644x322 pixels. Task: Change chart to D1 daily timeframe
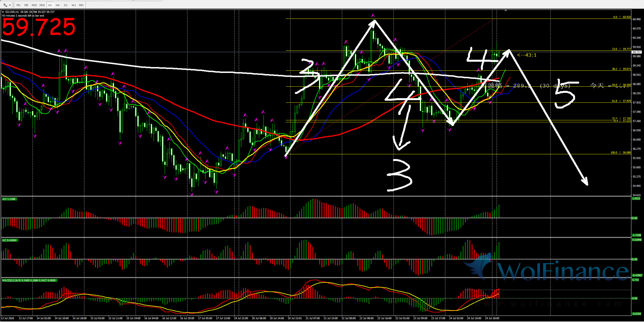tap(65, 5)
